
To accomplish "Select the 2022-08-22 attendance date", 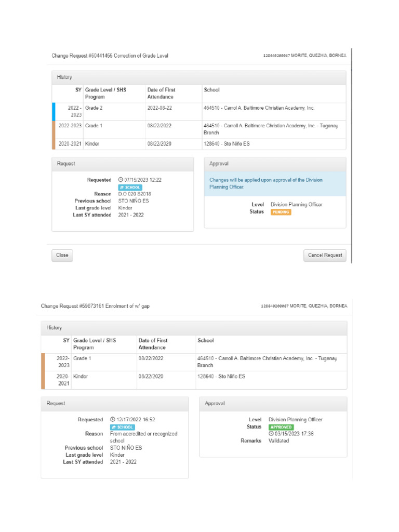I will (159, 108).
